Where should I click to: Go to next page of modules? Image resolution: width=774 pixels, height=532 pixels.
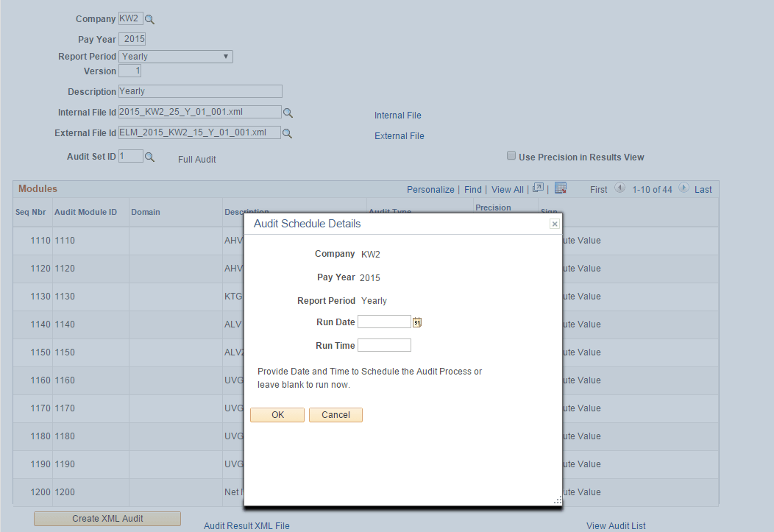coord(684,189)
